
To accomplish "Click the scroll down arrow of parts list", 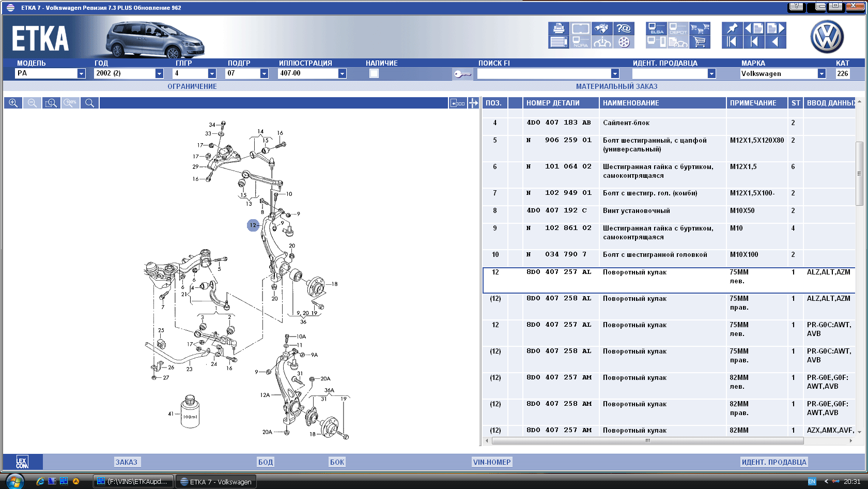I will (859, 432).
